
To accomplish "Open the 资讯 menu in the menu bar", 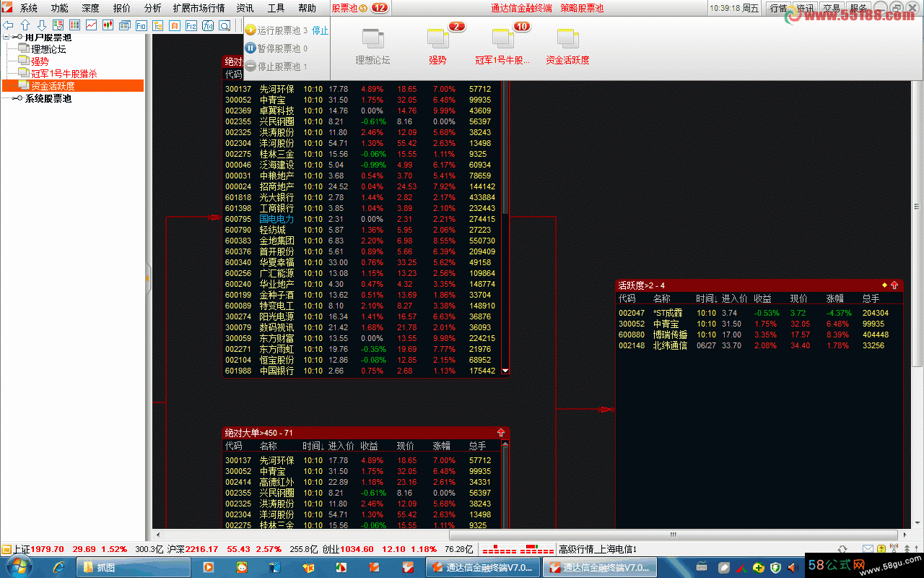I will [245, 9].
